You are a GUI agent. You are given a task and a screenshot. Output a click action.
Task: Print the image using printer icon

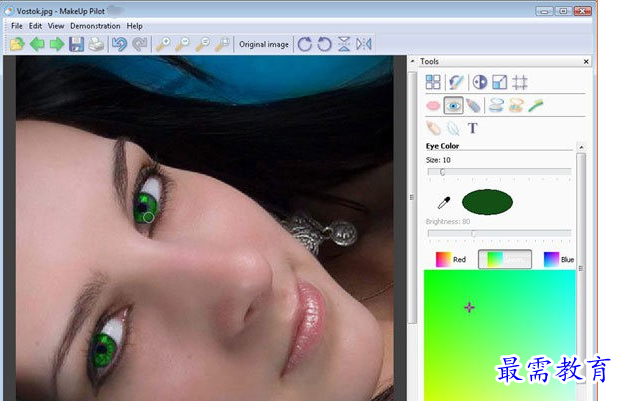[x=96, y=44]
